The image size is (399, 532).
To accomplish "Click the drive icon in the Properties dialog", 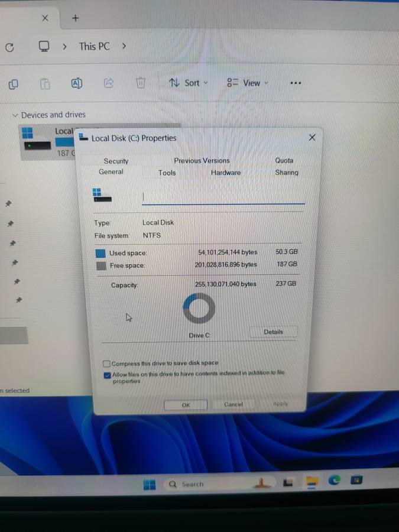I will [102, 196].
